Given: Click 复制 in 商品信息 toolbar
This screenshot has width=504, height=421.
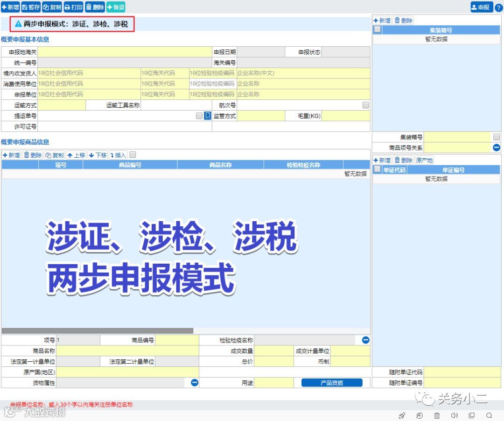Looking at the screenshot, I should (54, 155).
